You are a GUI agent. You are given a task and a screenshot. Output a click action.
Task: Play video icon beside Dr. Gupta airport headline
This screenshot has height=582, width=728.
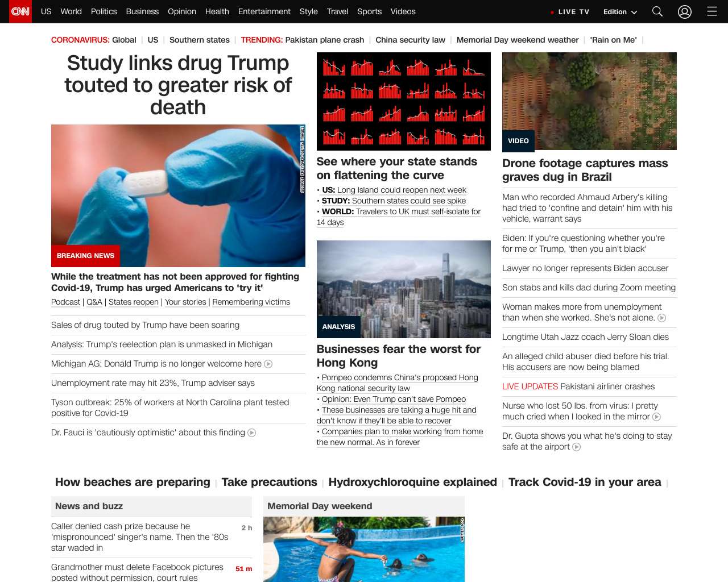[577, 447]
